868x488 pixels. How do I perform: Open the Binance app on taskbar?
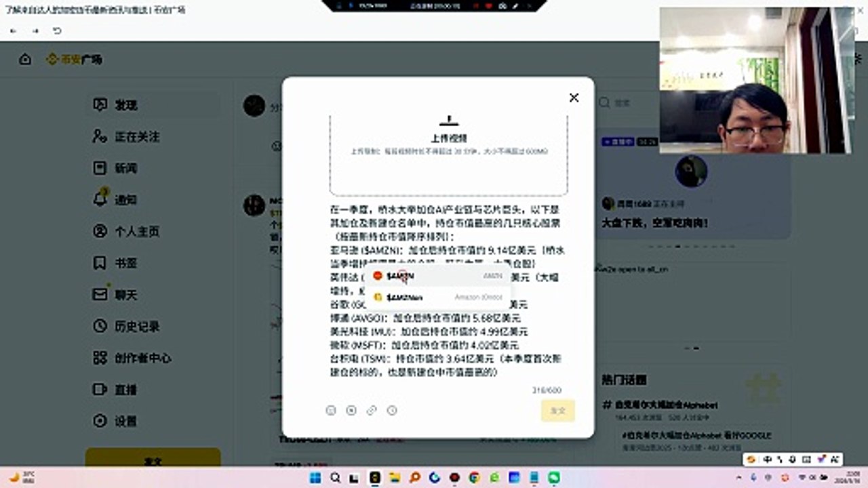click(x=375, y=478)
